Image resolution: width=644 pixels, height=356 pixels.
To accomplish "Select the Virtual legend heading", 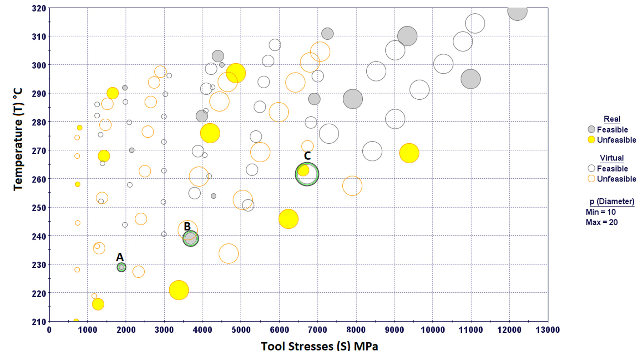I will [612, 158].
